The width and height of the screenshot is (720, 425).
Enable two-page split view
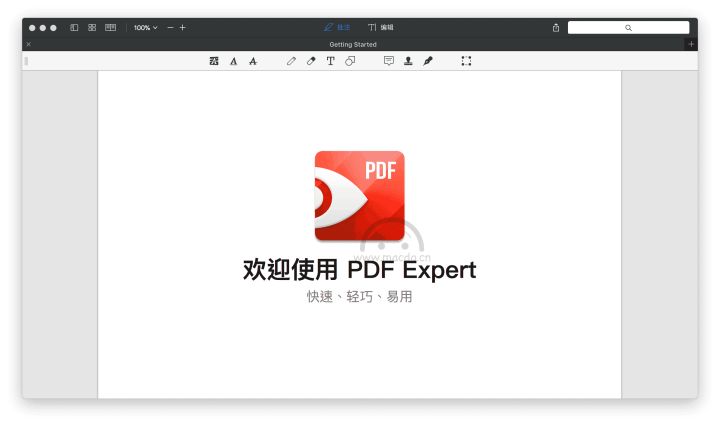click(110, 28)
